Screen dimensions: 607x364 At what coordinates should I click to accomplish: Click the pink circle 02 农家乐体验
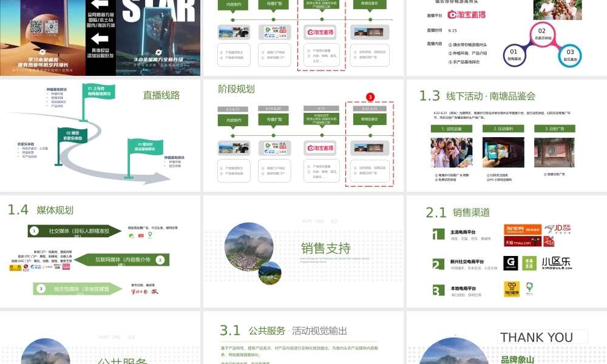click(541, 35)
